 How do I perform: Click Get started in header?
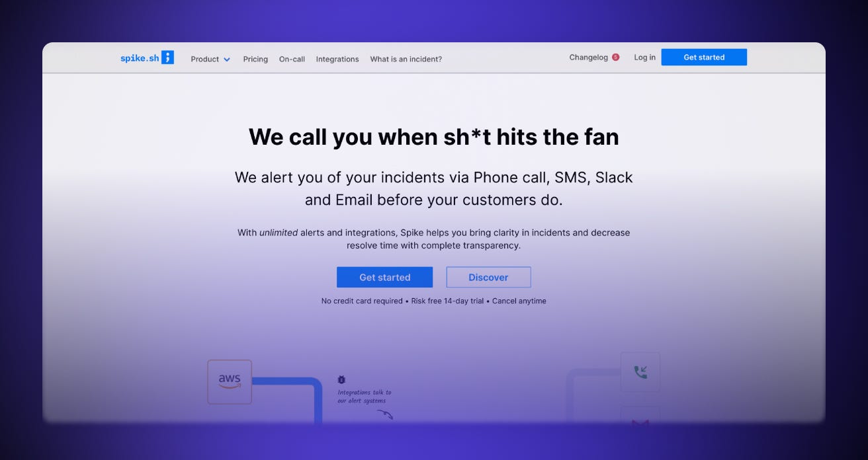704,57
